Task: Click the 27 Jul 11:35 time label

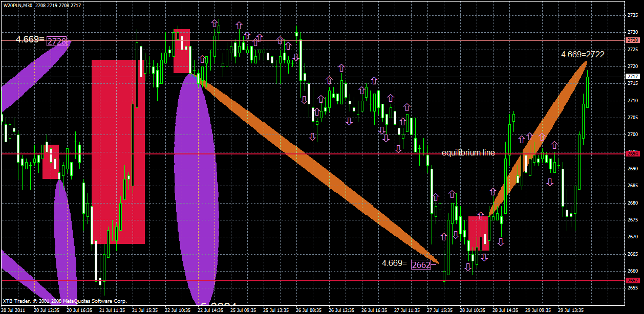Action: tap(407, 310)
